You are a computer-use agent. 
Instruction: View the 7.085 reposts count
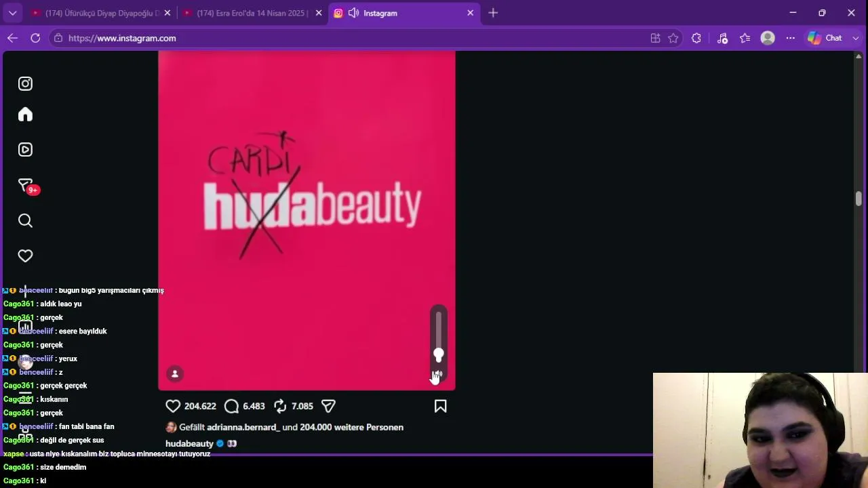pyautogui.click(x=302, y=406)
